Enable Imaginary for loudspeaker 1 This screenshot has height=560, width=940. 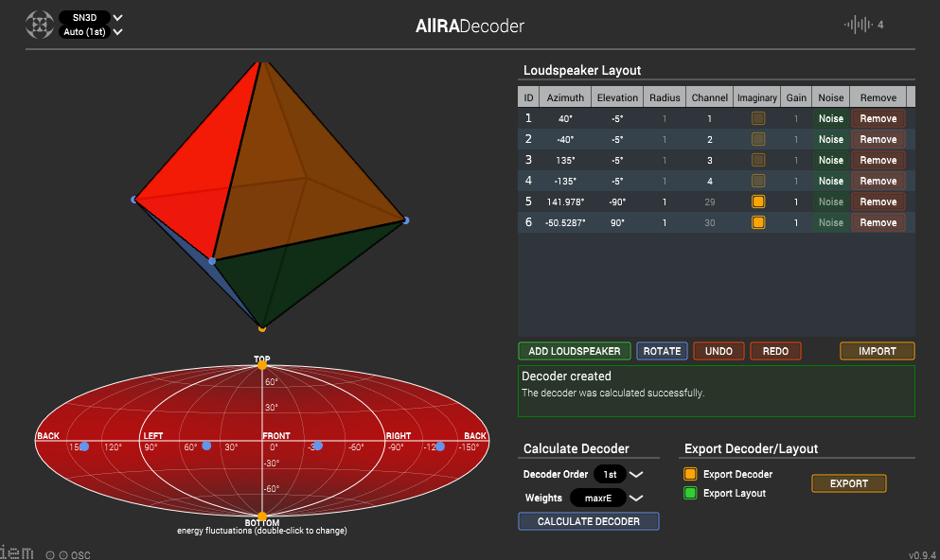click(x=757, y=117)
